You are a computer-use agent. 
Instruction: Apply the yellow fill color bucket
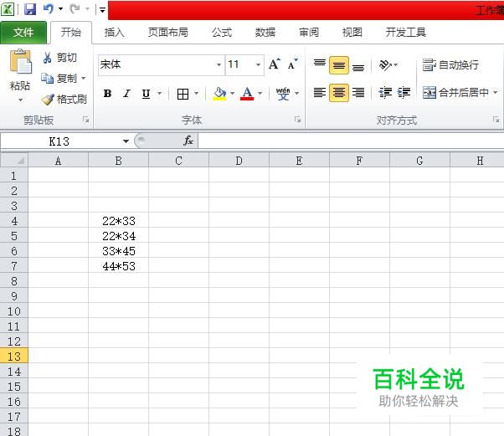tap(220, 94)
